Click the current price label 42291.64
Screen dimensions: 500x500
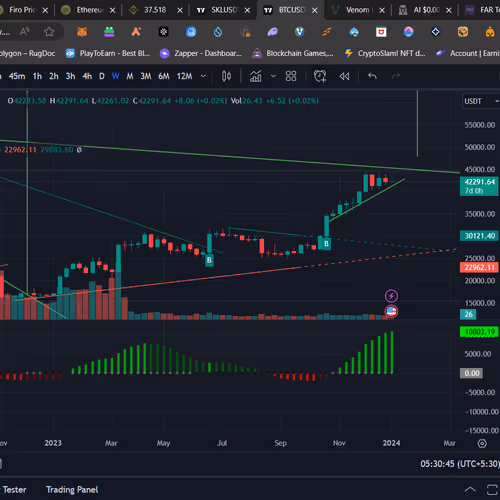pyautogui.click(x=479, y=186)
